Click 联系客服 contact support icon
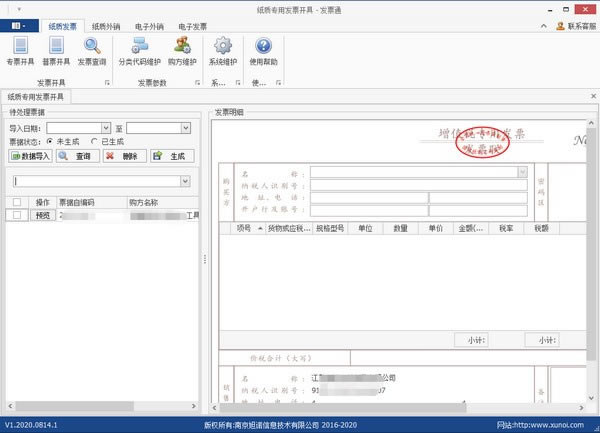Screen dimensions: 600x433 [560, 27]
